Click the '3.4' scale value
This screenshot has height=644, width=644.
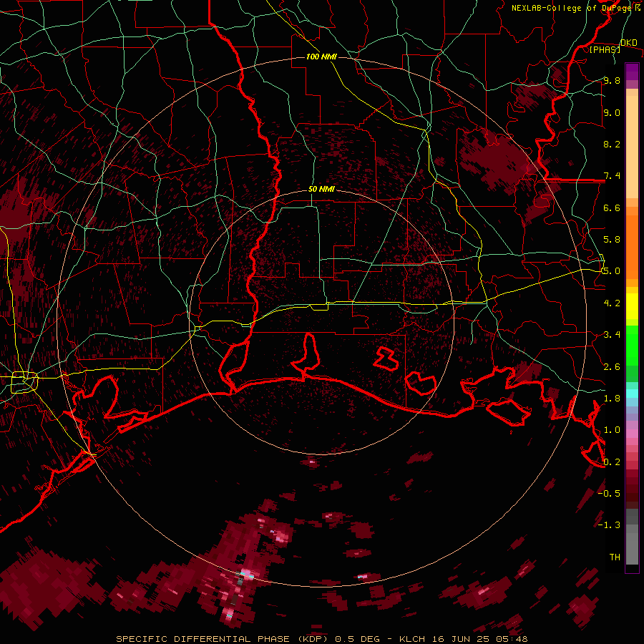612,335
